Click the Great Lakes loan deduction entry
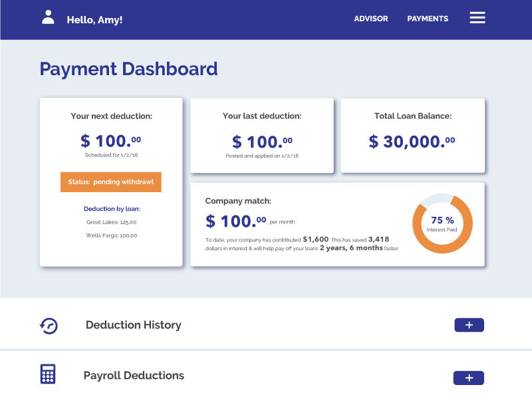 (111, 222)
